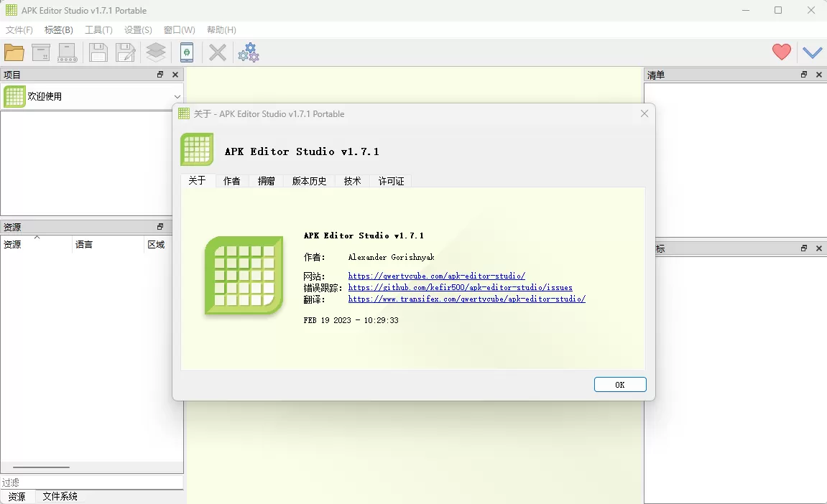Viewport: 827px width, 504px height.
Task: Open settings via the gears toolbar icon
Action: click(249, 52)
